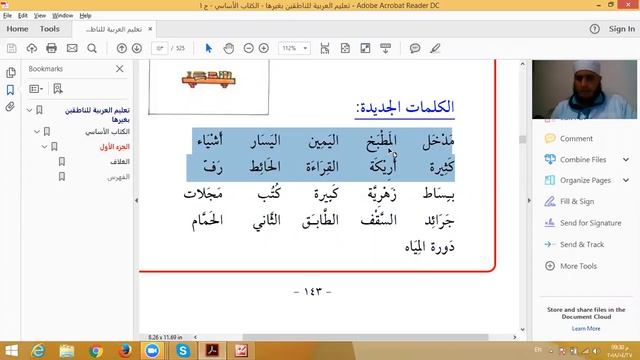The width and height of the screenshot is (640, 360).
Task: Click the Save file icon
Action: click(11, 48)
